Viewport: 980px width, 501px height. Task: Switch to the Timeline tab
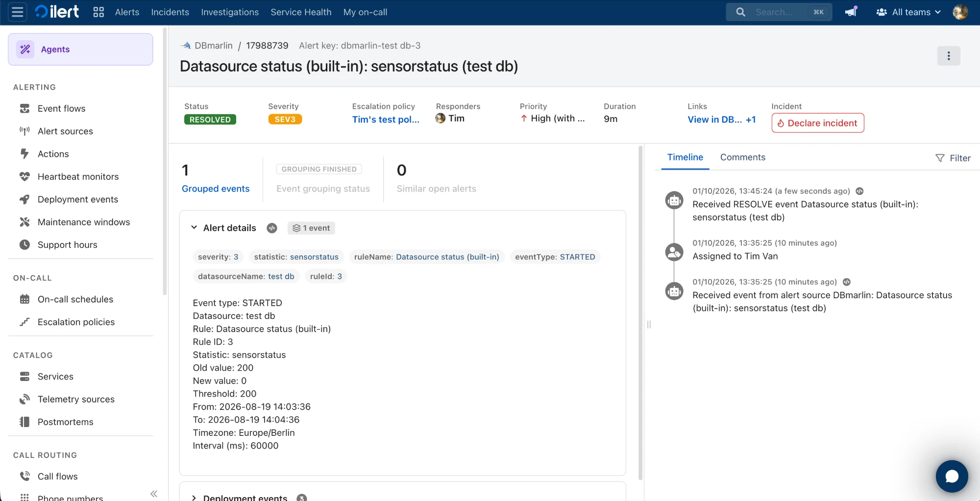(x=685, y=157)
